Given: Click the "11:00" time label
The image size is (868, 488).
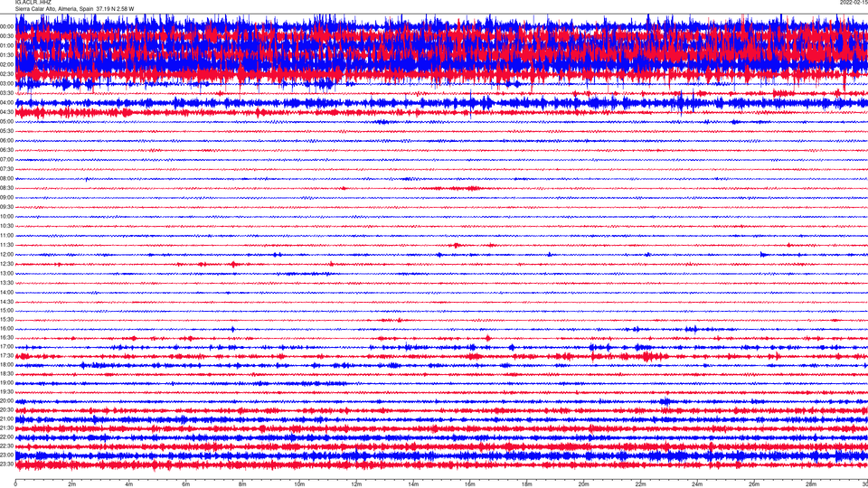Looking at the screenshot, I should 6,235.
